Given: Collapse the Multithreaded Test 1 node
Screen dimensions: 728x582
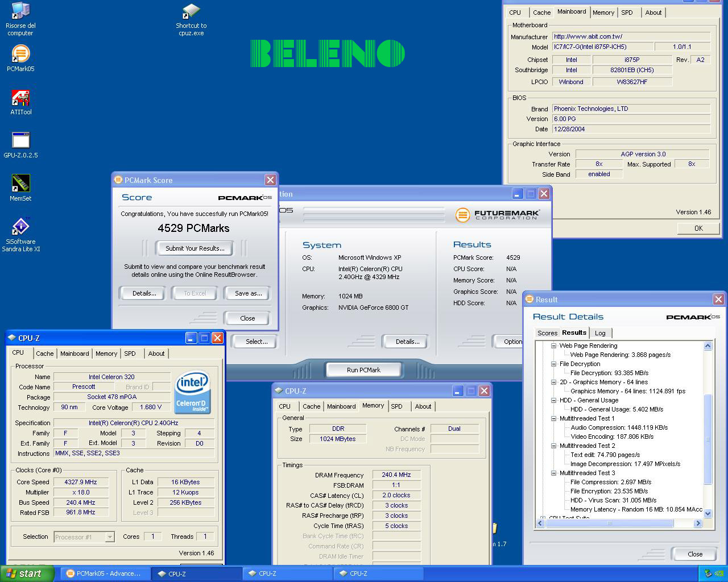Looking at the screenshot, I should click(553, 418).
